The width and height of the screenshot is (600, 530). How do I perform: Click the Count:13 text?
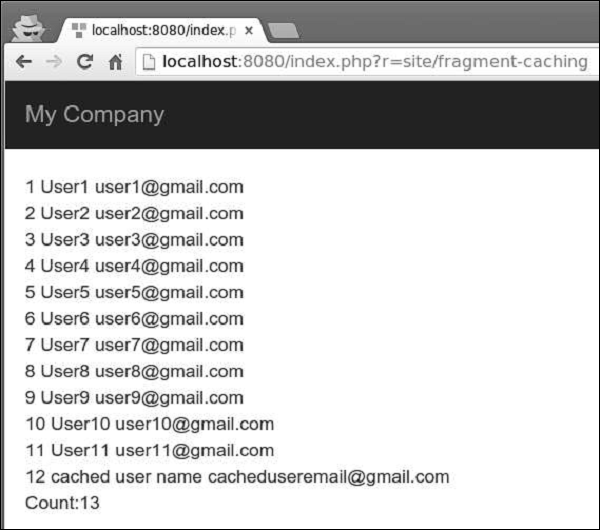tap(62, 503)
